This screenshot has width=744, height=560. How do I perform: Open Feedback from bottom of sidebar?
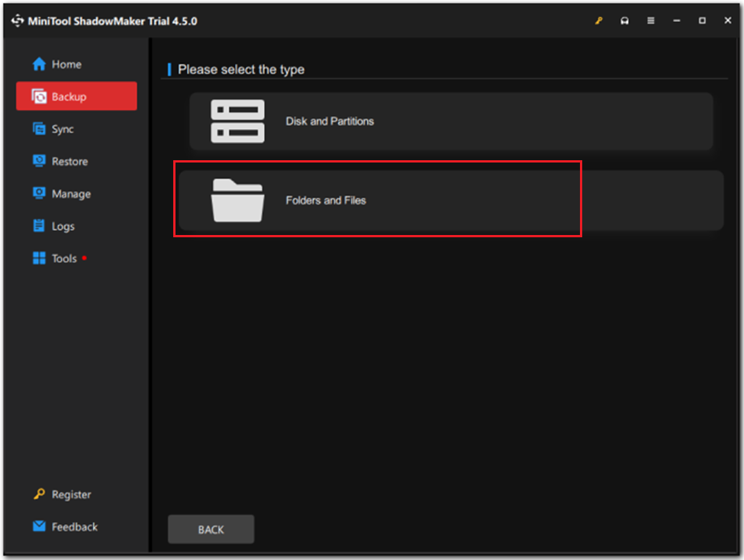tap(73, 526)
